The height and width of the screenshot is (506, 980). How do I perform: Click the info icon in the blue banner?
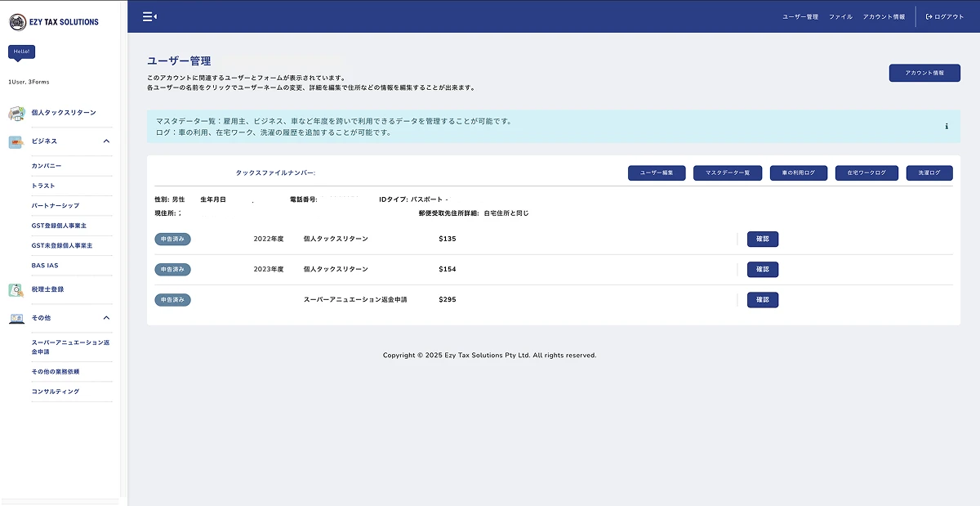click(x=947, y=127)
